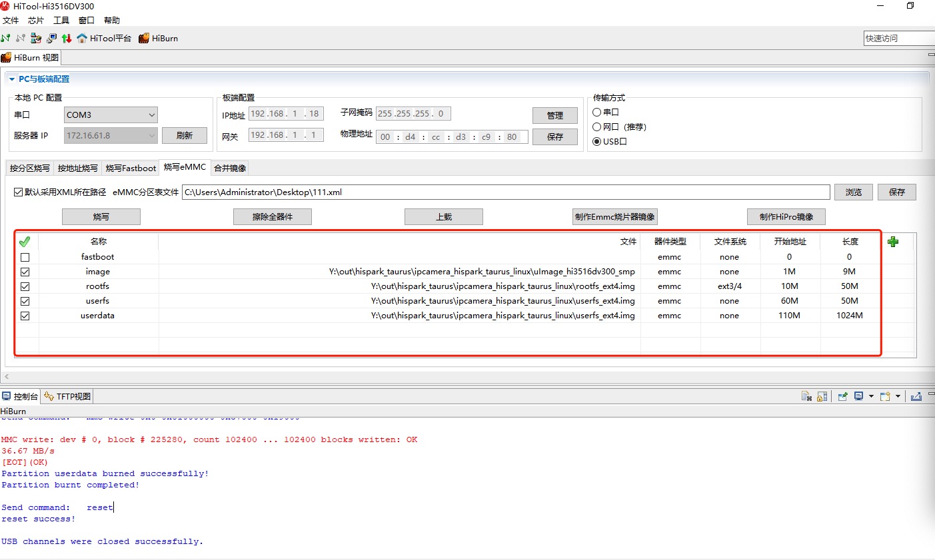This screenshot has height=560, width=935.
Task: Click the display selected console icon
Action: click(x=858, y=396)
